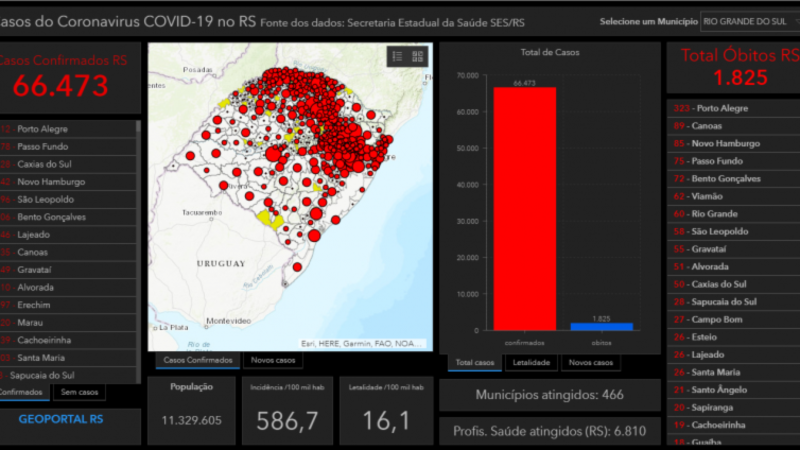Click the blue óbitos bar in chart

602,327
